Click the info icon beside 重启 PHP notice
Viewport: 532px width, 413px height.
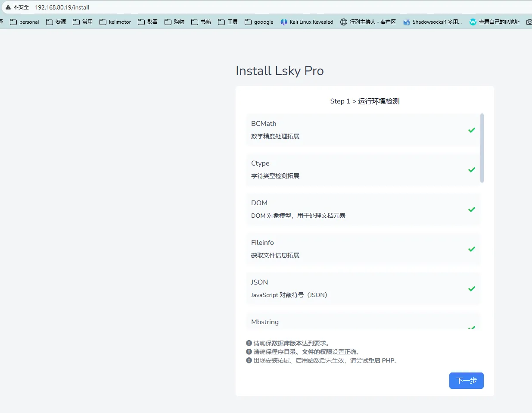pos(249,360)
